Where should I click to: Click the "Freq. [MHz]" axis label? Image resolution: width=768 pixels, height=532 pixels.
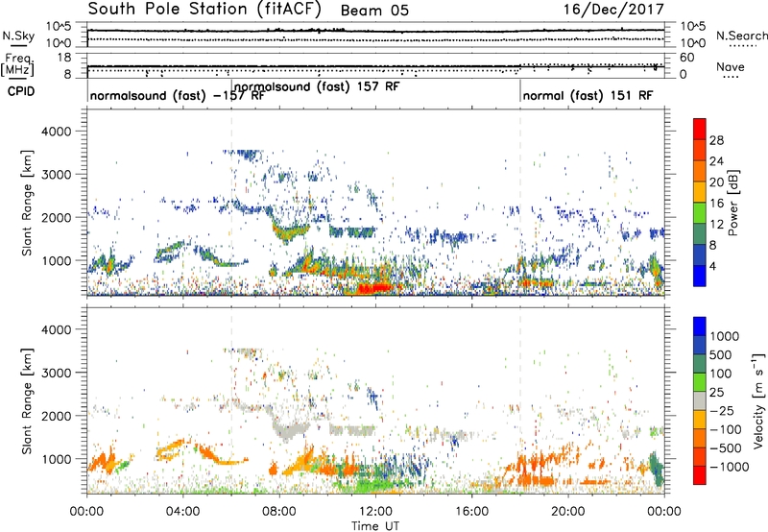pos(18,65)
